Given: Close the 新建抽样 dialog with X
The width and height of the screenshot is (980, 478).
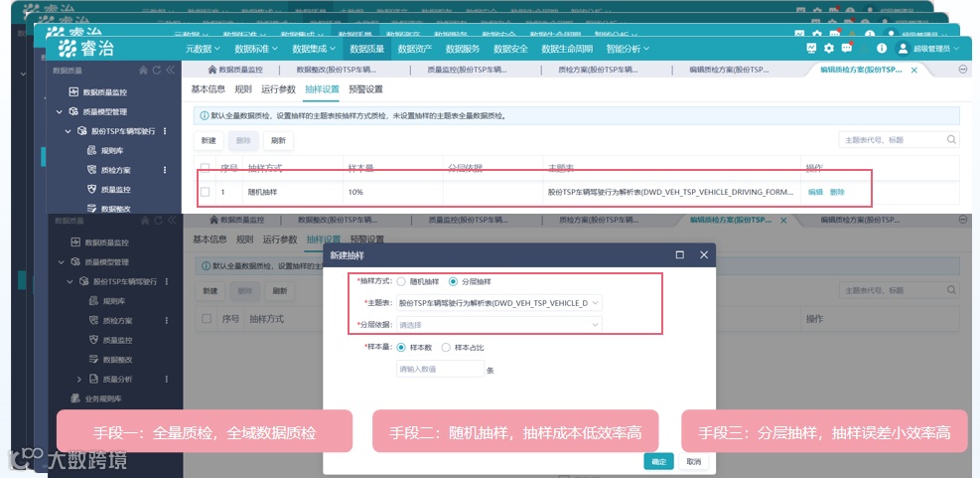Looking at the screenshot, I should tap(704, 254).
